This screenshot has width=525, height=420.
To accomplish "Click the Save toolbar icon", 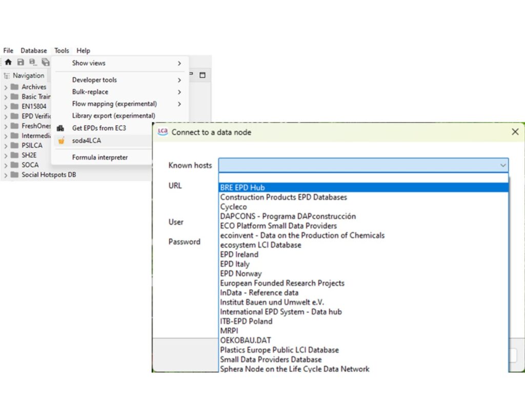I will [21, 62].
